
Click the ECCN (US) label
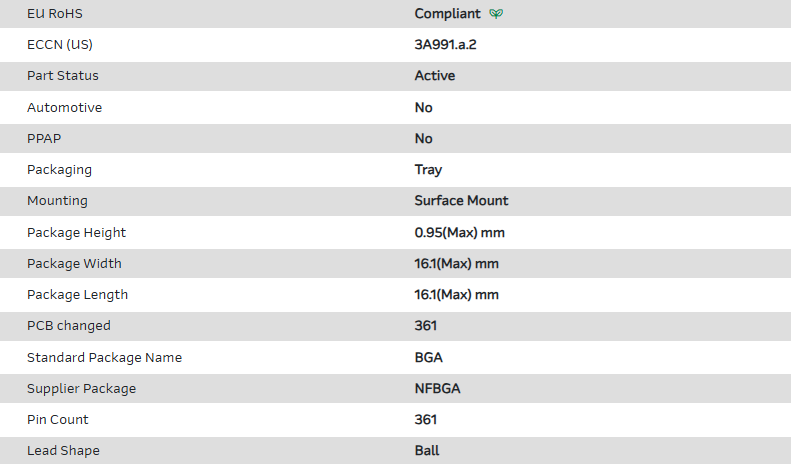[x=59, y=45]
